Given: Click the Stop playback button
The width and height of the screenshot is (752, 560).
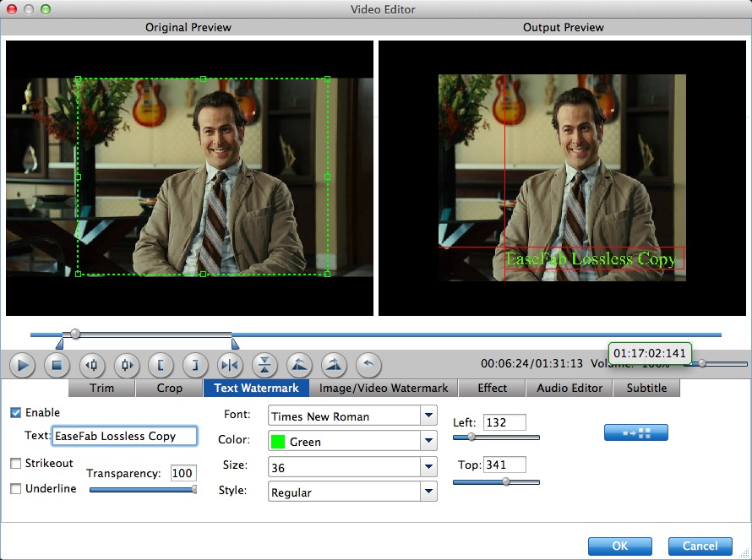Looking at the screenshot, I should (57, 366).
